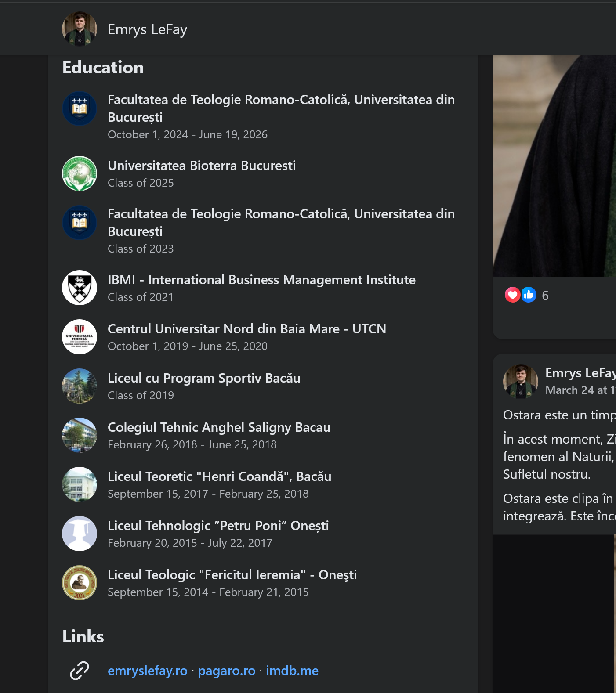616x693 pixels.
Task: Click the Centrul Universitar Nord UTCN logo
Action: click(80, 337)
